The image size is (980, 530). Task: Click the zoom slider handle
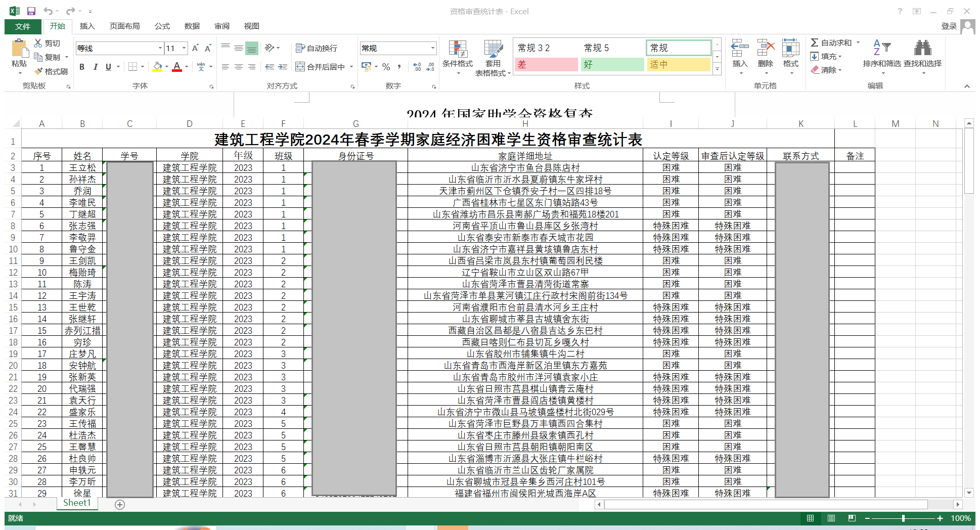pos(903,518)
